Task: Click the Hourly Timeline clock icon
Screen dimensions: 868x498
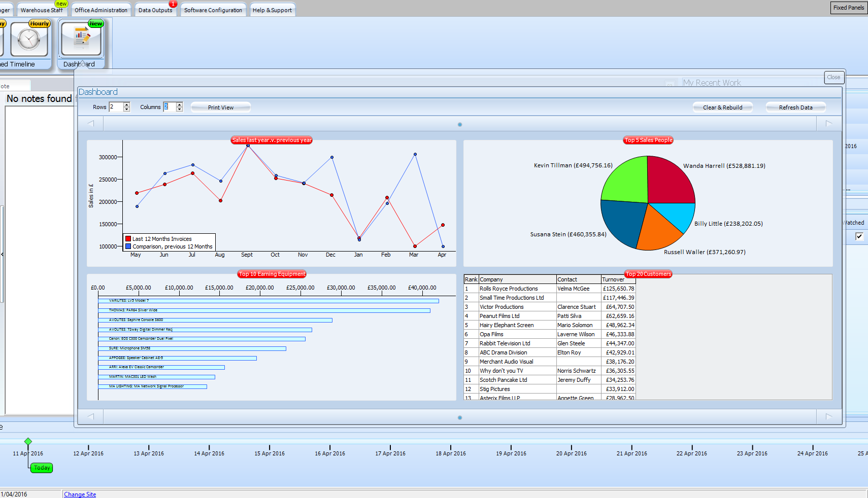Action: click(x=29, y=40)
